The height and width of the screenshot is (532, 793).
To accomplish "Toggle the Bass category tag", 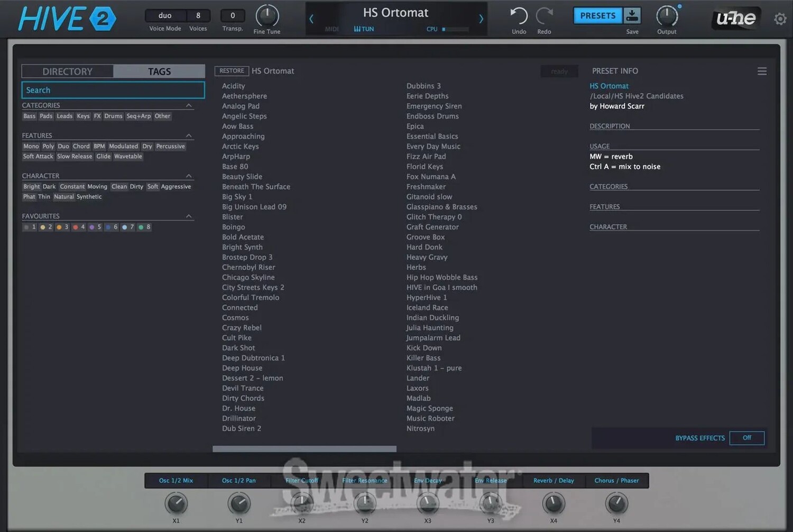I will 30,116.
